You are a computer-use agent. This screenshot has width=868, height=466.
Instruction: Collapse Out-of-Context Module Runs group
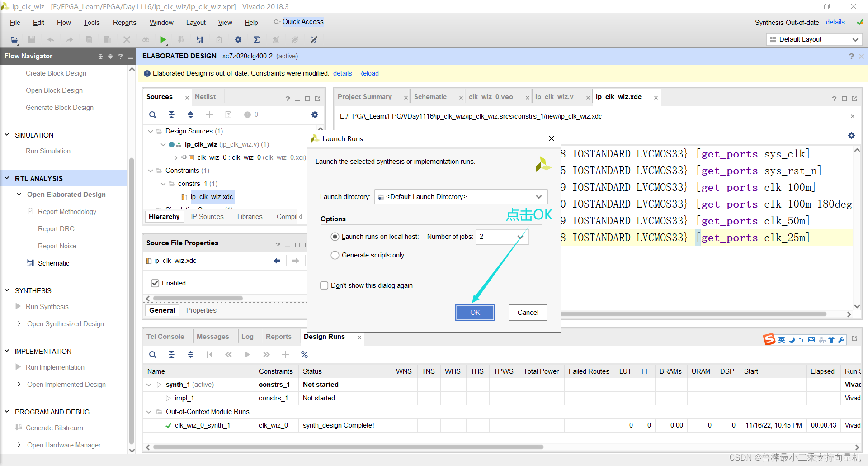pos(149,412)
